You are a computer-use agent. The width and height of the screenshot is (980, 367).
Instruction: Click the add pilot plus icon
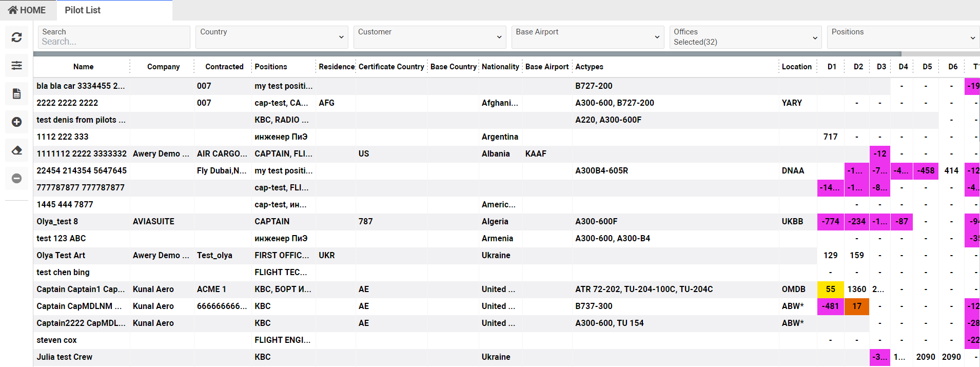[x=16, y=122]
